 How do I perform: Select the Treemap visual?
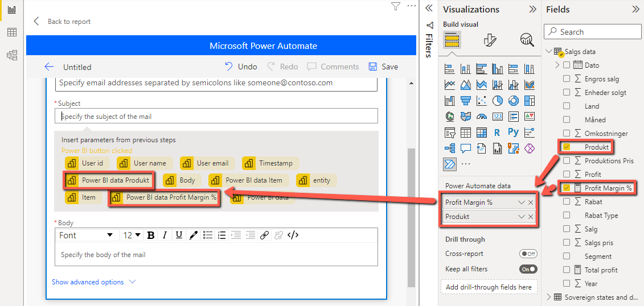pos(530,101)
